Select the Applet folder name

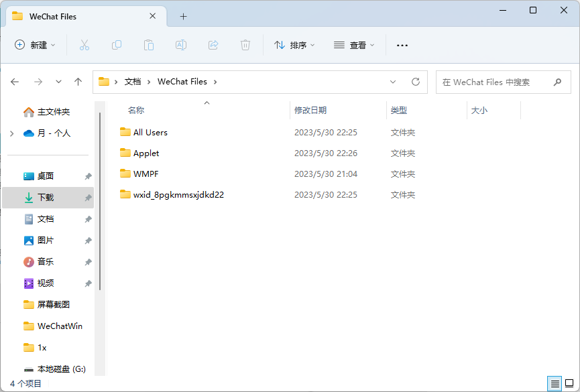(x=146, y=153)
